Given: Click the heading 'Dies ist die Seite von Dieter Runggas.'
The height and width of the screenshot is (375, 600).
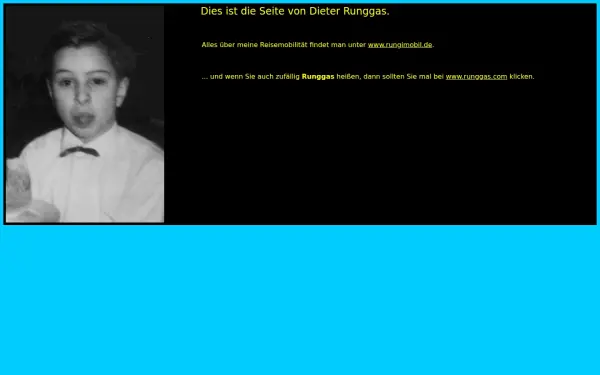Looking at the screenshot, I should (x=295, y=11).
